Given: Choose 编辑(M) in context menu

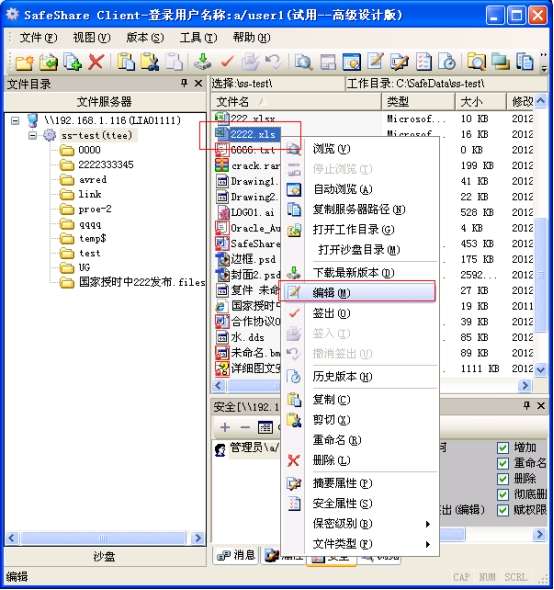Looking at the screenshot, I should pos(359,292).
